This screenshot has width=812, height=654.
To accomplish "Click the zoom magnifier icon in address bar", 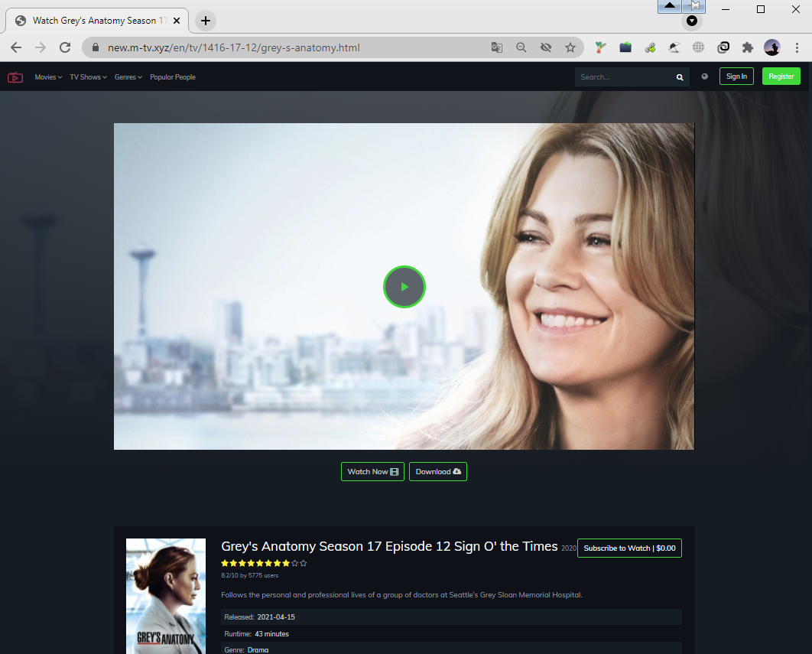I will (521, 47).
